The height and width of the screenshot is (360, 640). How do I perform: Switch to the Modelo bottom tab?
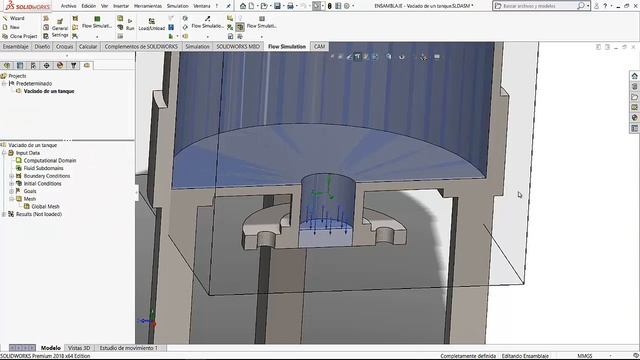pyautogui.click(x=51, y=348)
